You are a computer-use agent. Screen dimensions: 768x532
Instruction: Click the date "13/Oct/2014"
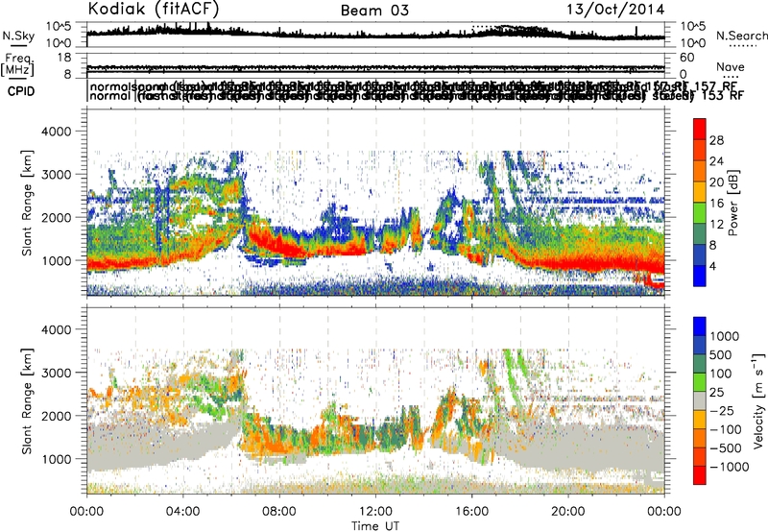pyautogui.click(x=615, y=10)
